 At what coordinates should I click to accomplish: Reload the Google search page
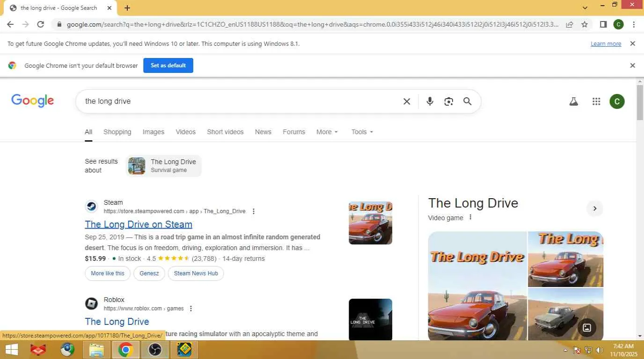coord(41,24)
